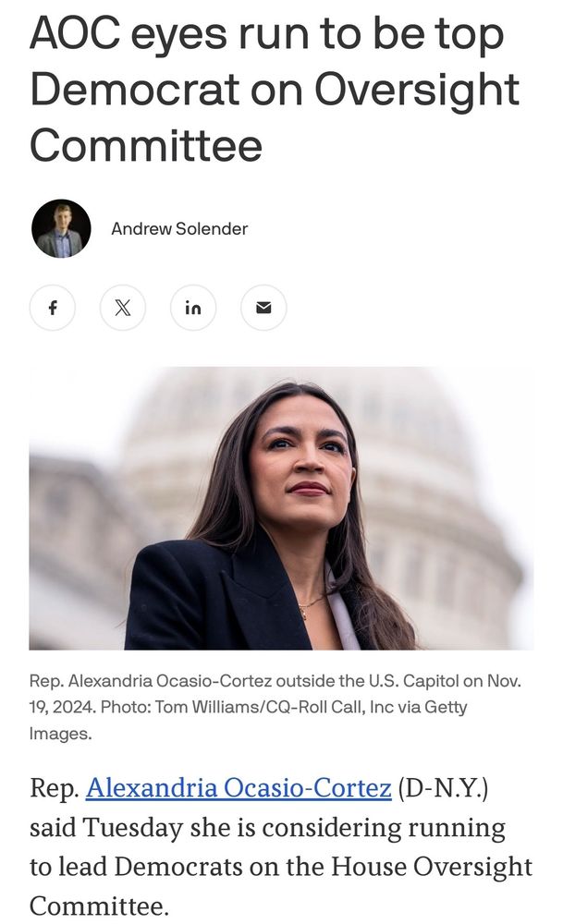Share the article on Facebook

click(53, 307)
